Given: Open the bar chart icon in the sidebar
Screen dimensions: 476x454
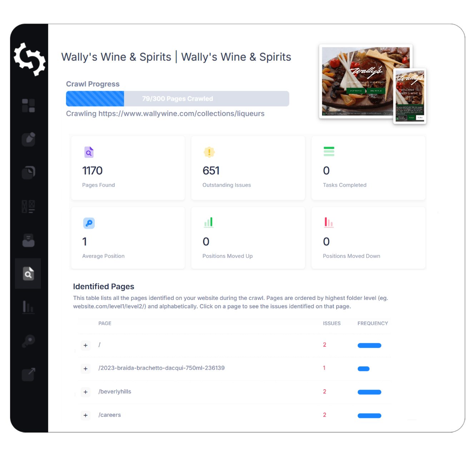Looking at the screenshot, I should point(28,307).
